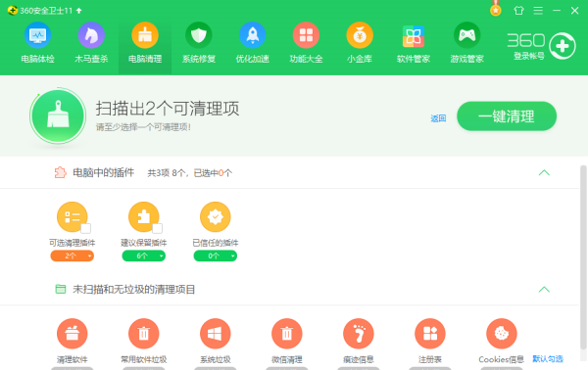Viewport: 588px width, 370px height.
Task: Collapse the 电脑中的插件 section
Action: click(x=544, y=172)
